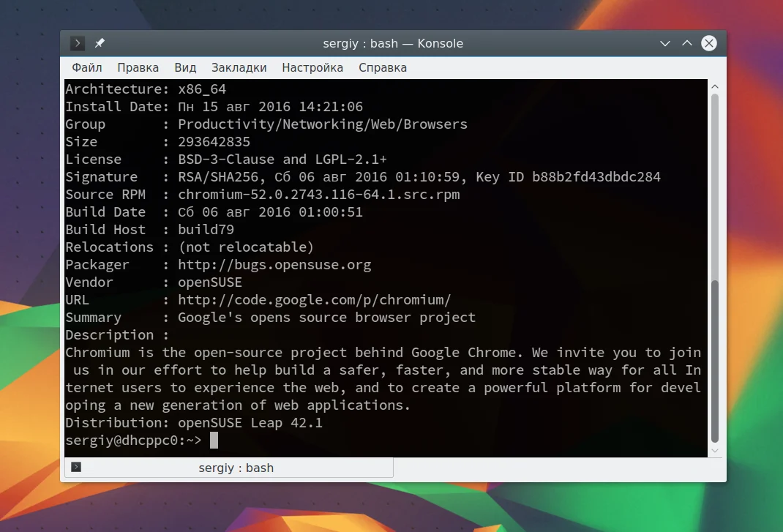Click the scrollbar down arrow

(x=715, y=451)
